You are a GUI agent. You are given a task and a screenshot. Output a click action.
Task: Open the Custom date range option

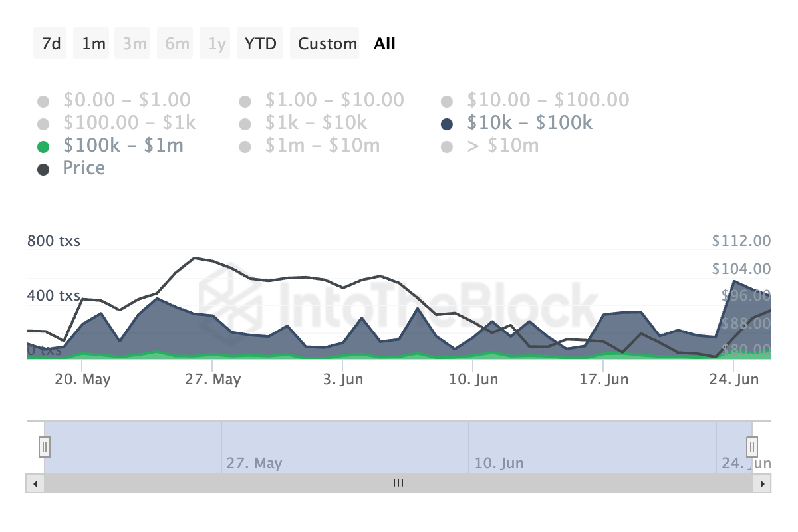tap(327, 44)
